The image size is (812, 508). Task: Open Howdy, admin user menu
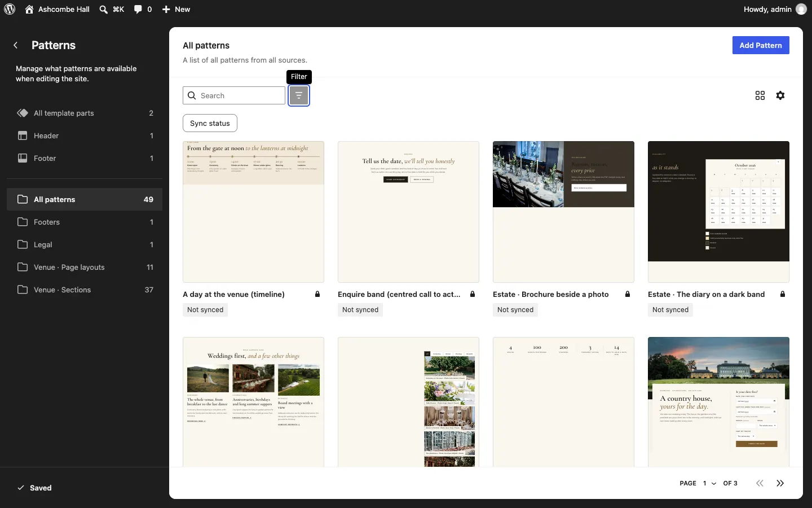click(x=775, y=9)
